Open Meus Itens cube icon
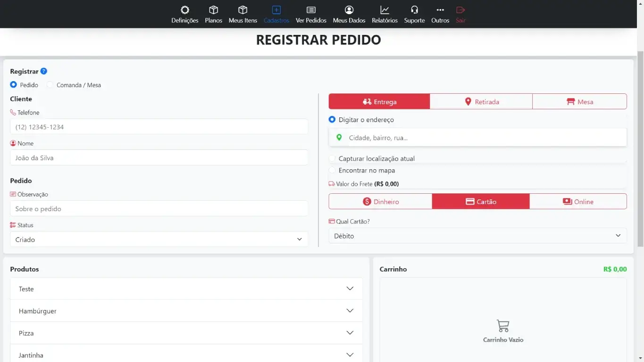Image resolution: width=644 pixels, height=362 pixels. [x=243, y=10]
